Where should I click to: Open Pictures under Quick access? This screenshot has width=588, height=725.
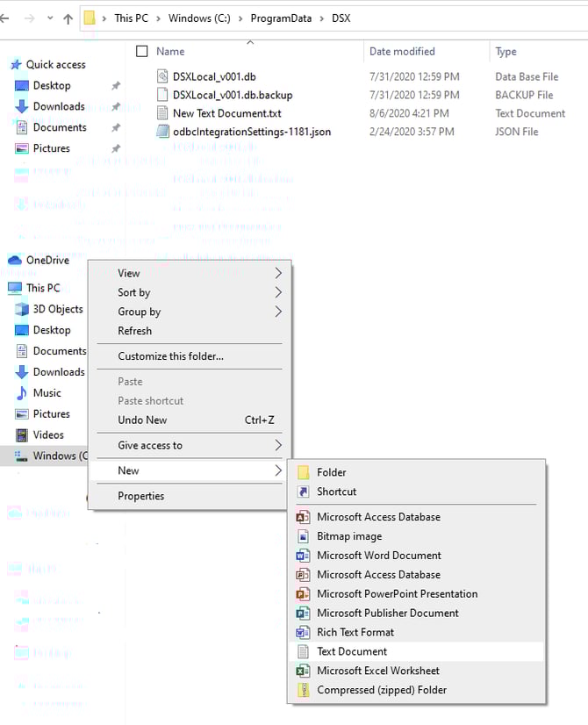tap(51, 148)
